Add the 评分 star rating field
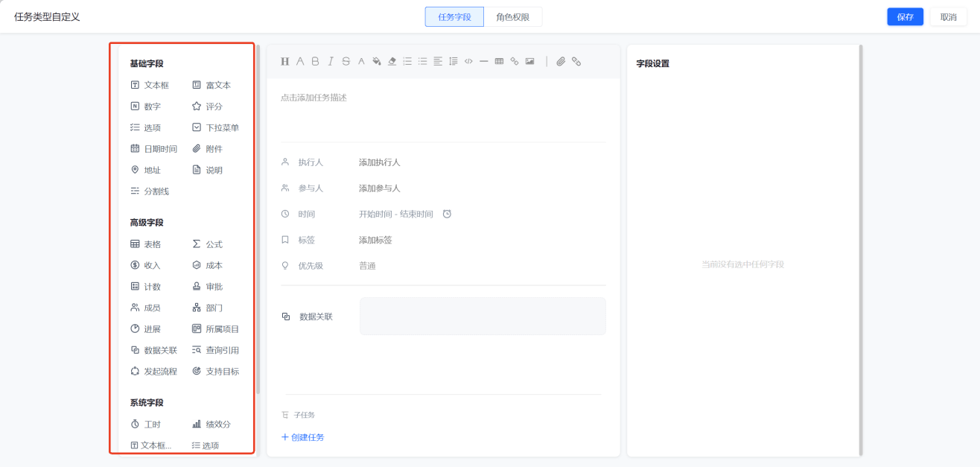This screenshot has height=467, width=980. [x=207, y=107]
